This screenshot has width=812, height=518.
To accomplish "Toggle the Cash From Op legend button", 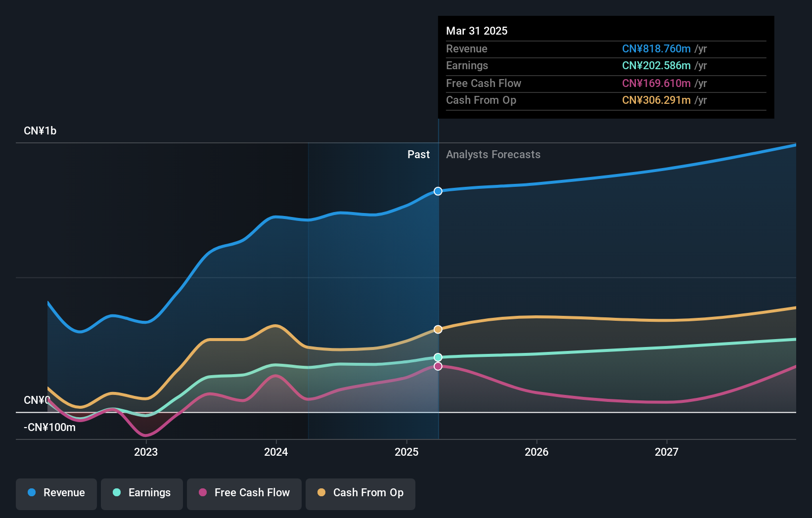I will click(361, 494).
